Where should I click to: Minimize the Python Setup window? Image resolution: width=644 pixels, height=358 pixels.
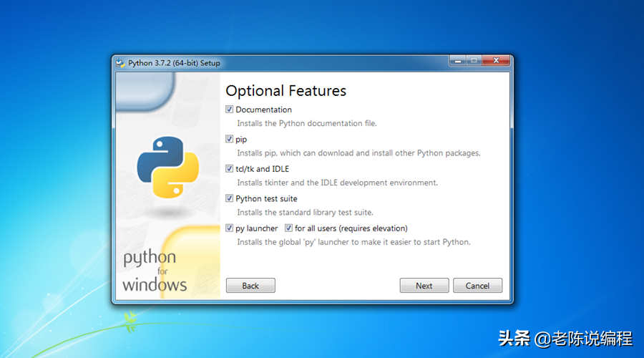coord(457,61)
